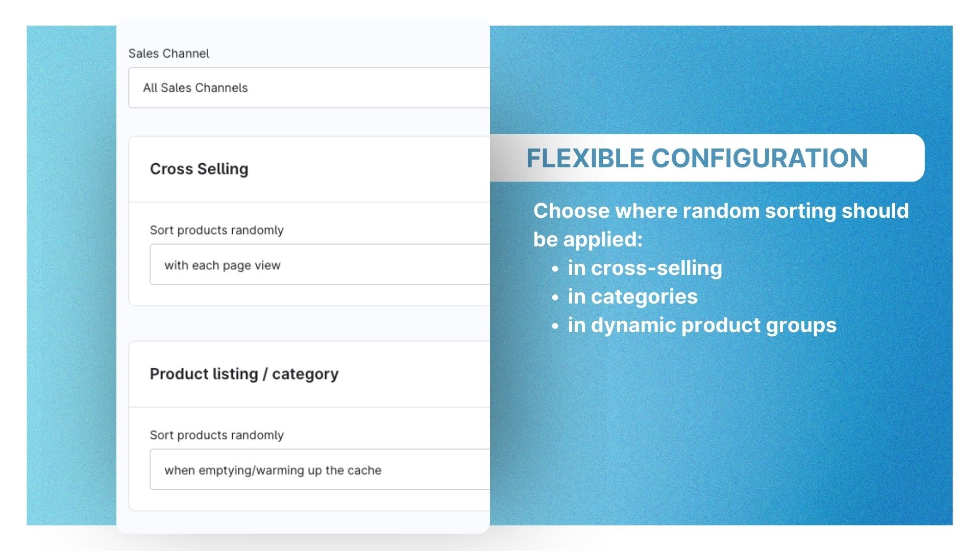980x551 pixels.
Task: Click the 'in categories' list item
Action: (x=632, y=297)
